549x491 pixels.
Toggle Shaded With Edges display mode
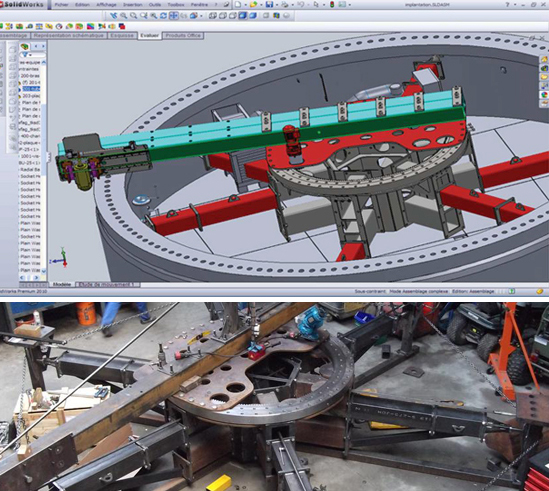click(x=243, y=16)
